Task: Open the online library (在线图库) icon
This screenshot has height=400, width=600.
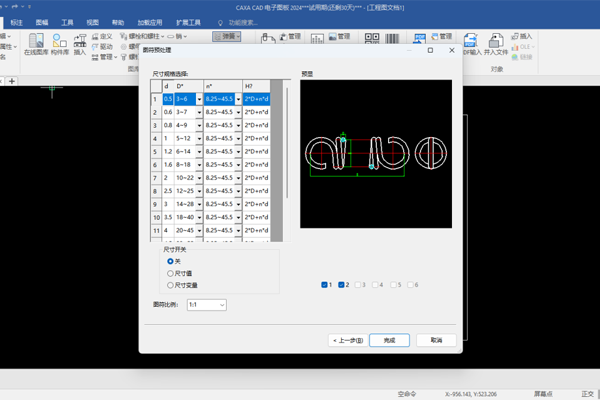Action: [36, 41]
